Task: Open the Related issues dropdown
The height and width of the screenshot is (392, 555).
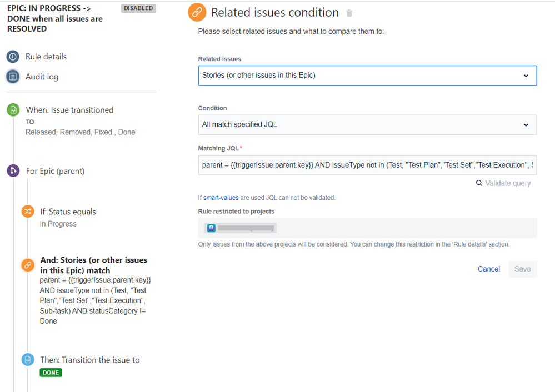Action: (x=367, y=76)
